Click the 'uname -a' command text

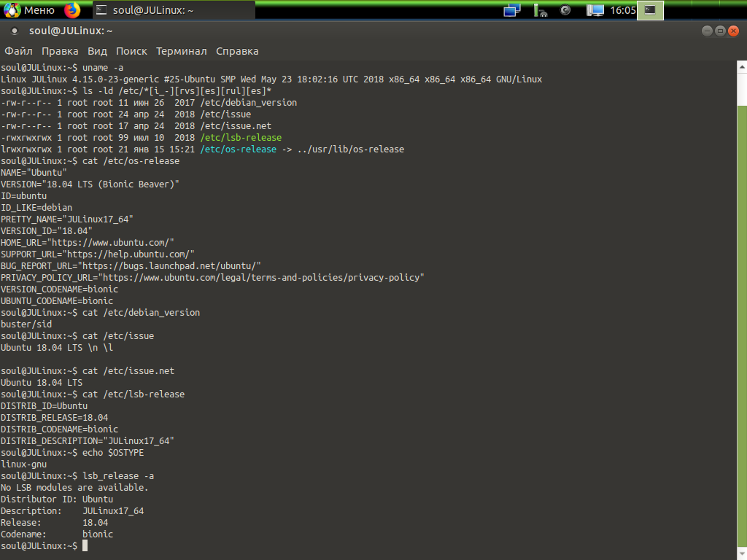point(103,68)
